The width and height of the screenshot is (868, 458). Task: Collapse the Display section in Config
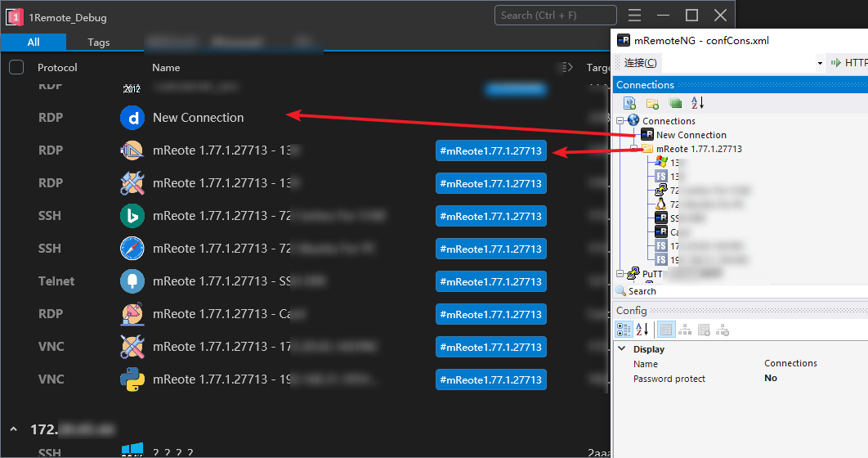click(622, 348)
